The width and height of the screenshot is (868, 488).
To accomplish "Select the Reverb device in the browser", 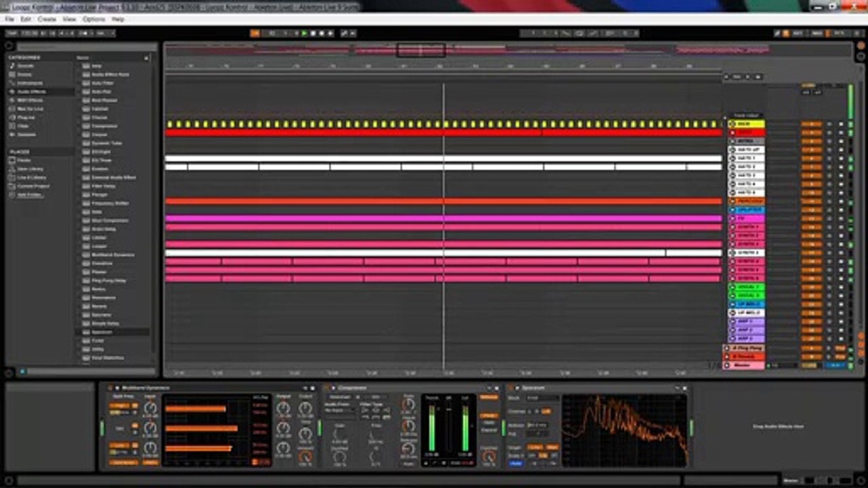I will (x=99, y=306).
